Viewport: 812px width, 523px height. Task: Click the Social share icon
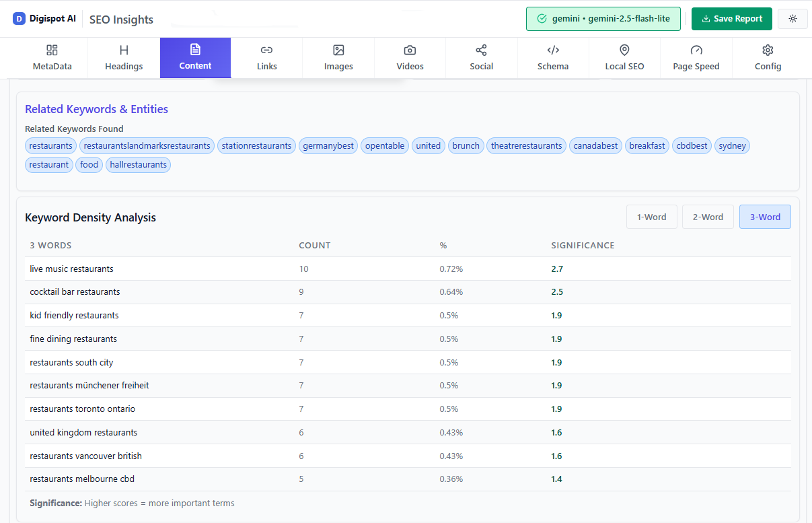tap(481, 50)
